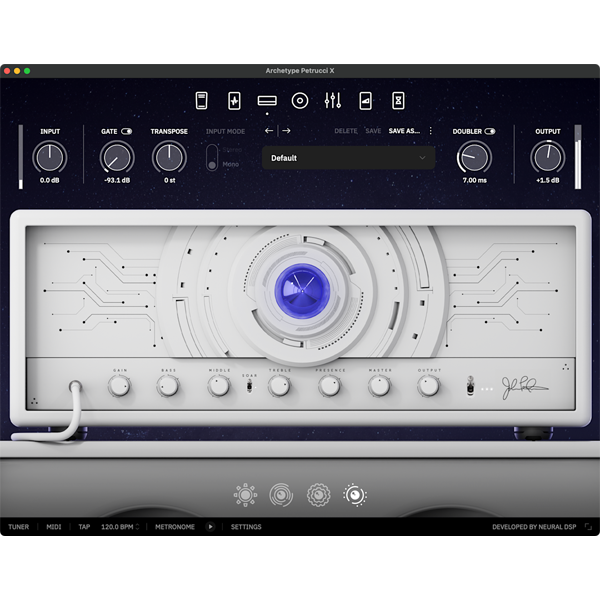The width and height of the screenshot is (600, 600).
Task: Open the Default preset dropdown
Action: point(348,158)
